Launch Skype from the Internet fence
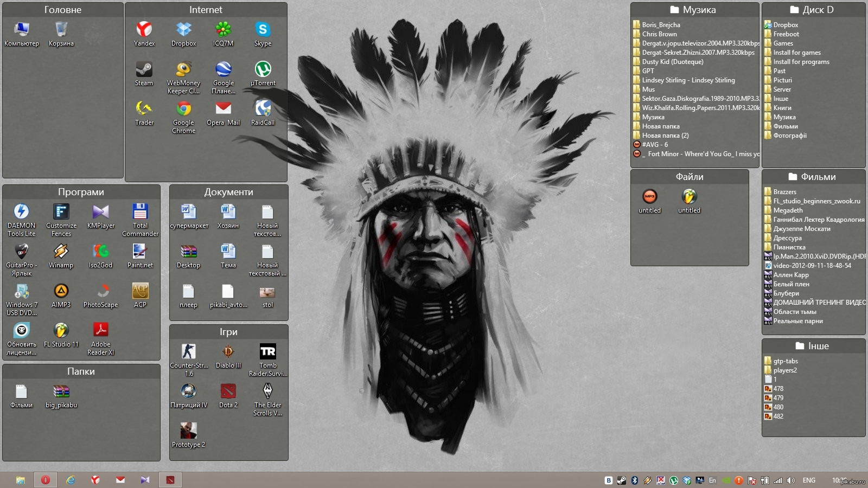The height and width of the screenshot is (488, 868). point(263,30)
